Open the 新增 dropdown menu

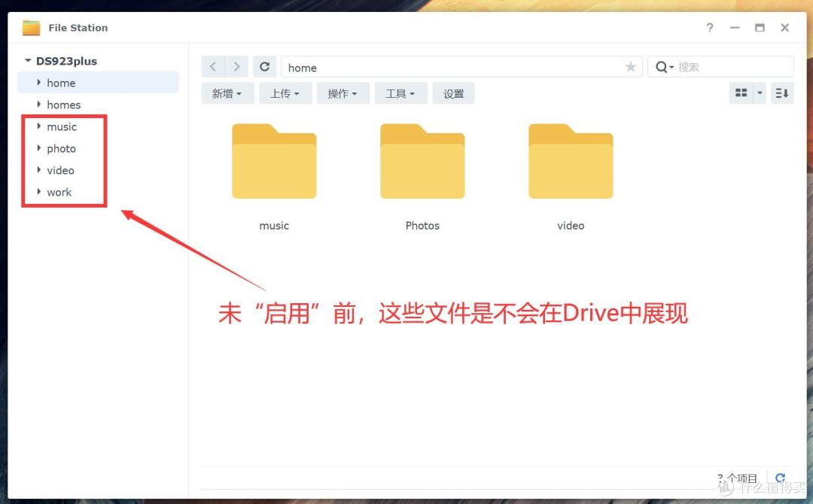click(x=227, y=93)
